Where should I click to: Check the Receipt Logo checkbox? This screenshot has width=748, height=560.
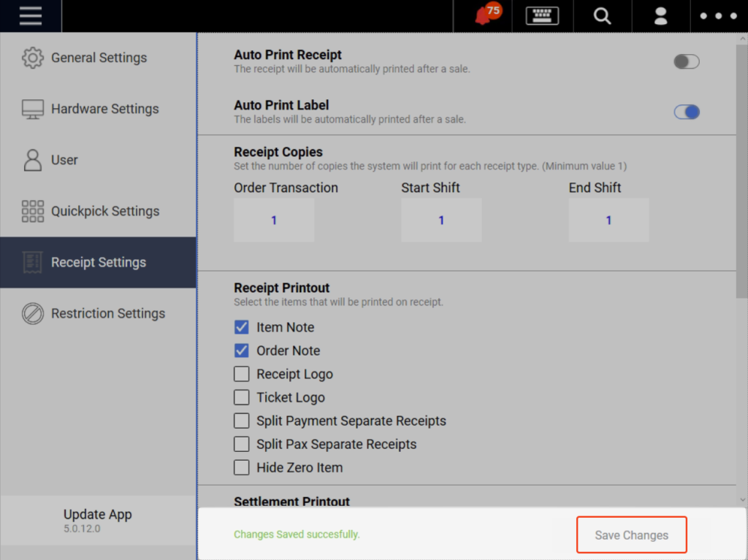[242, 374]
